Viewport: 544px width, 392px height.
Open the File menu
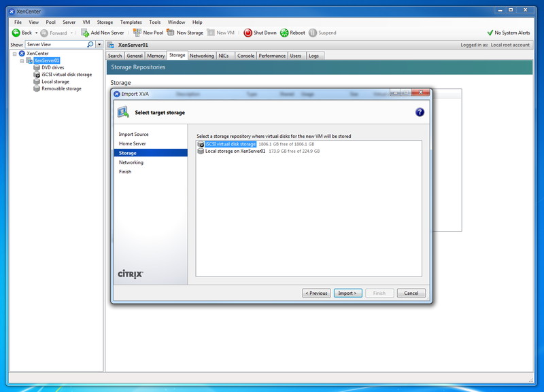[x=18, y=22]
